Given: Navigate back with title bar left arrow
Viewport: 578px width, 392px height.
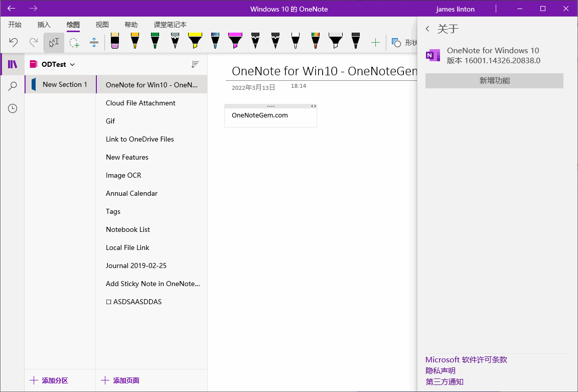Looking at the screenshot, I should click(12, 8).
